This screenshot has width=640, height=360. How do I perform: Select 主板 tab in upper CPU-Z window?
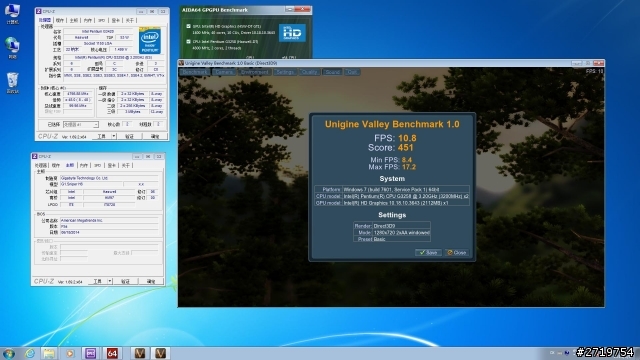click(73, 20)
